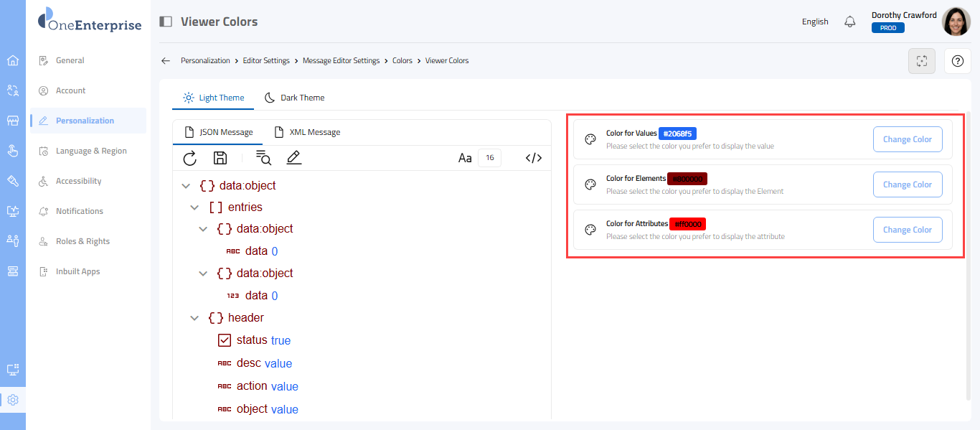
Task: Click the refresh icon in JSON toolbar
Action: [190, 159]
